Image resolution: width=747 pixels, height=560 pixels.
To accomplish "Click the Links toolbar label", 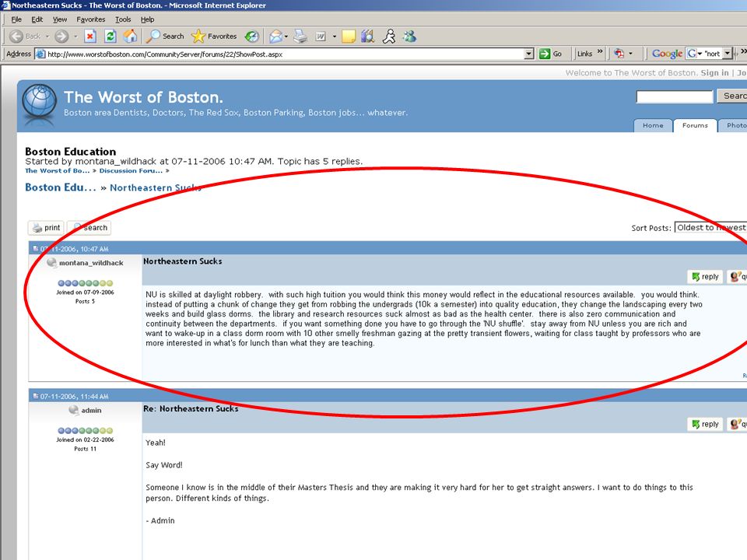I will [x=584, y=54].
